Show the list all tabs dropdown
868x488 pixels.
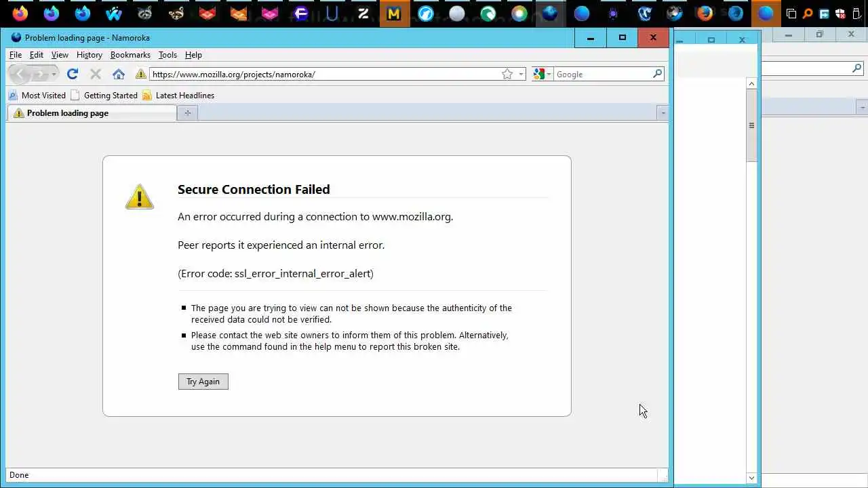tap(663, 113)
